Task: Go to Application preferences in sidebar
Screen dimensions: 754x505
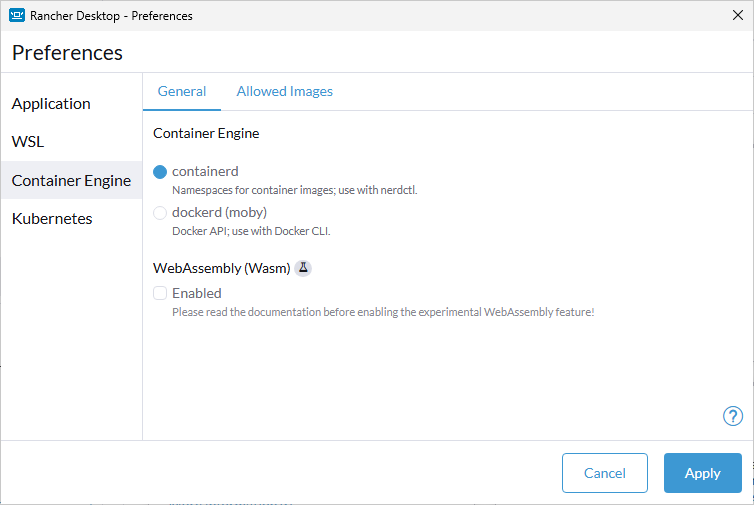Action: [51, 104]
